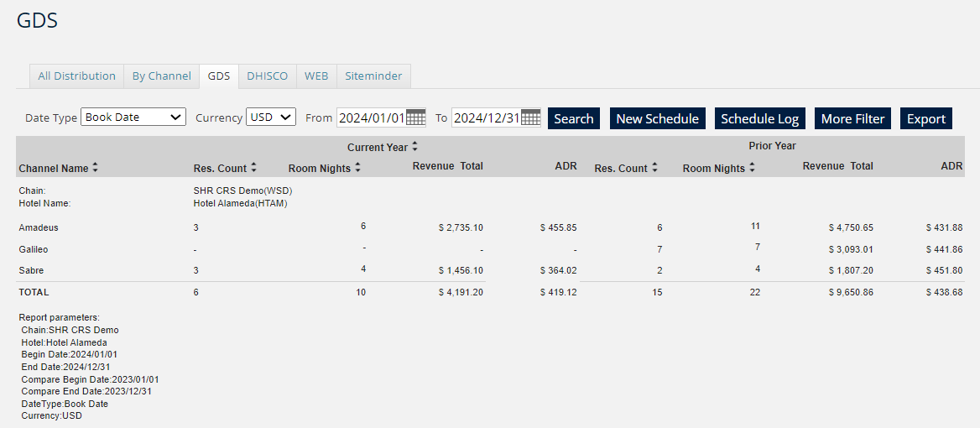This screenshot has height=428, width=980.
Task: Open the Schedule Log
Action: [759, 118]
